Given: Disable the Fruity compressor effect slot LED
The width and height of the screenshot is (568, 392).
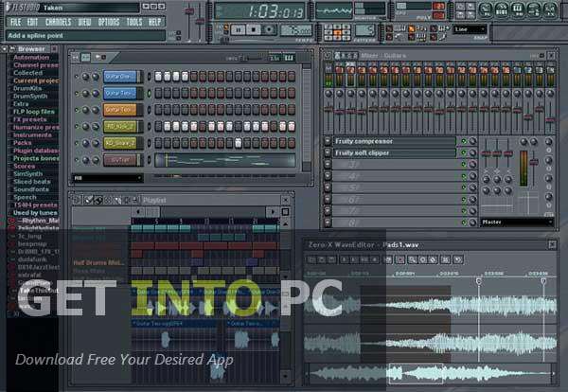Looking at the screenshot, I should [x=464, y=141].
